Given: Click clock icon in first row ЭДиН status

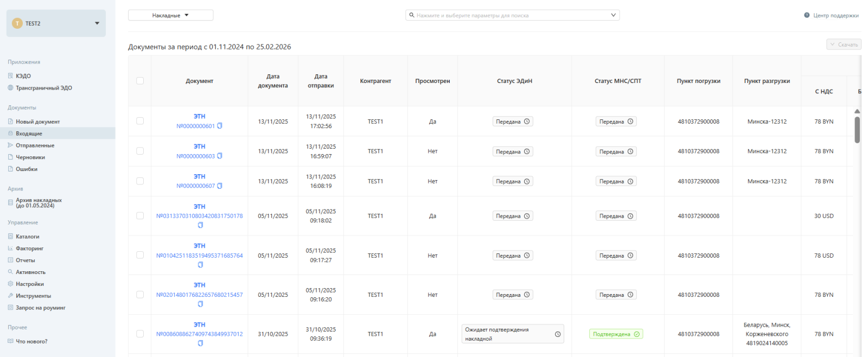Looking at the screenshot, I should pyautogui.click(x=527, y=122).
